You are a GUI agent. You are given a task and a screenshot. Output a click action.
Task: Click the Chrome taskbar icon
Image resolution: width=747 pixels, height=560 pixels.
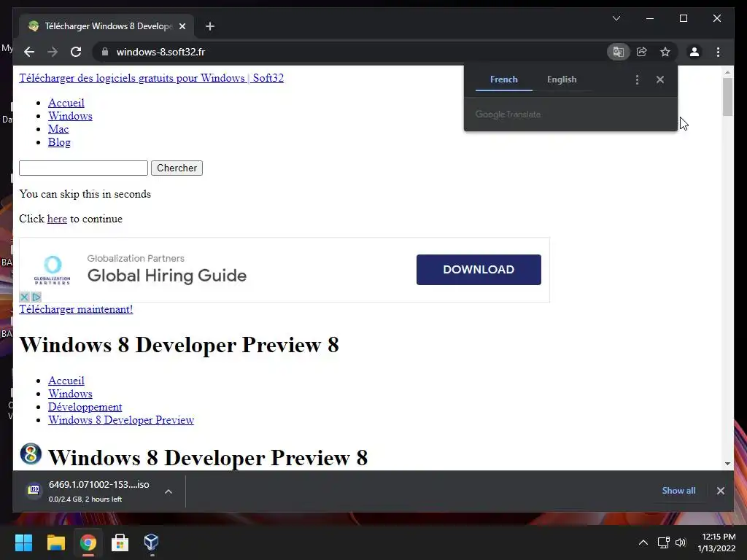[88, 542]
